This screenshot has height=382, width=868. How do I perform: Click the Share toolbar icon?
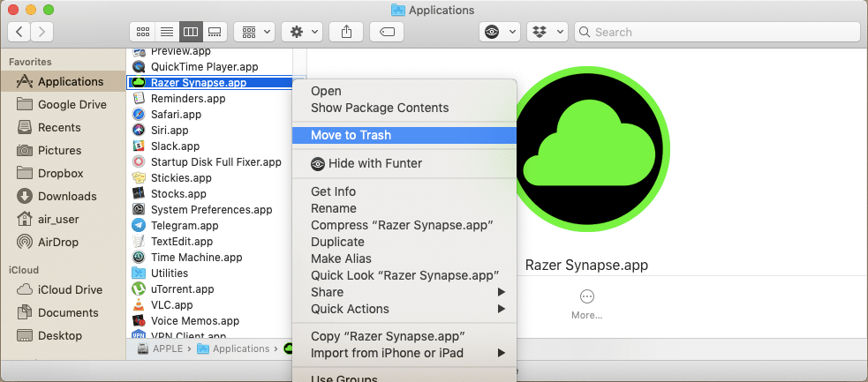pyautogui.click(x=346, y=32)
